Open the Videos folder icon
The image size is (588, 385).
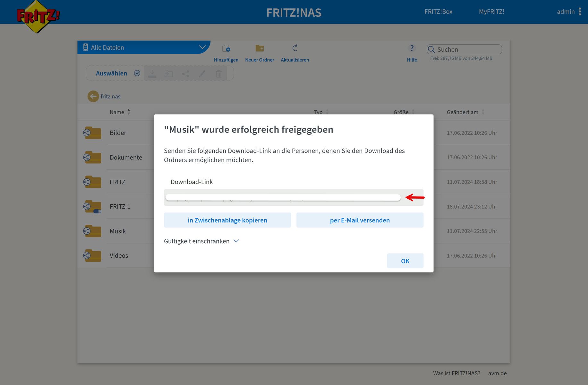pos(92,256)
